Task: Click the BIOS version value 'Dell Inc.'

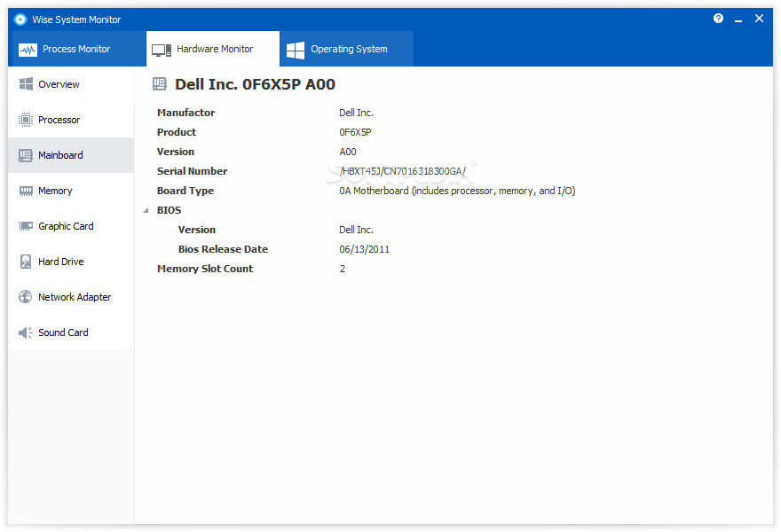Action: coord(356,230)
